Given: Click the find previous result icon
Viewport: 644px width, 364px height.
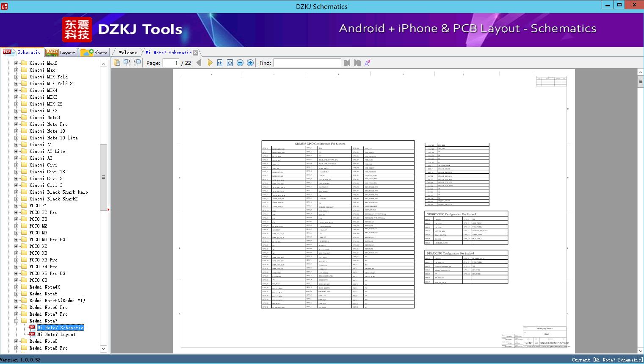Looking at the screenshot, I should point(347,63).
